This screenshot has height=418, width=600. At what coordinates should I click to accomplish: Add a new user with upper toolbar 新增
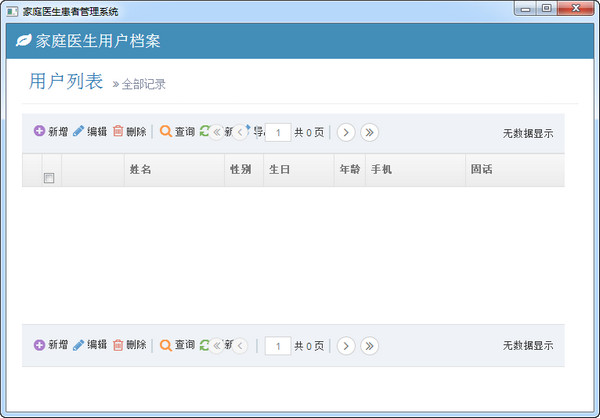click(51, 131)
